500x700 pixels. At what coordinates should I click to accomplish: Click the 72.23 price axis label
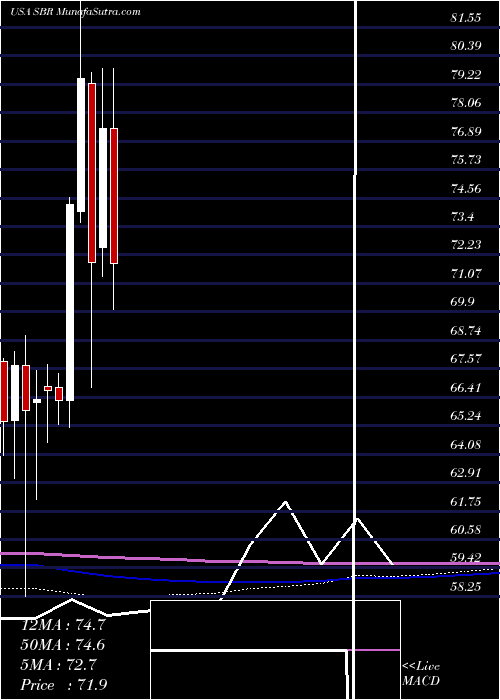click(466, 245)
